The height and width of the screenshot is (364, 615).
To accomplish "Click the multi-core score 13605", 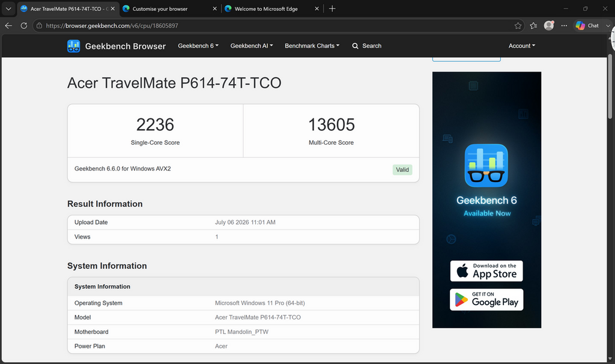I will [332, 125].
